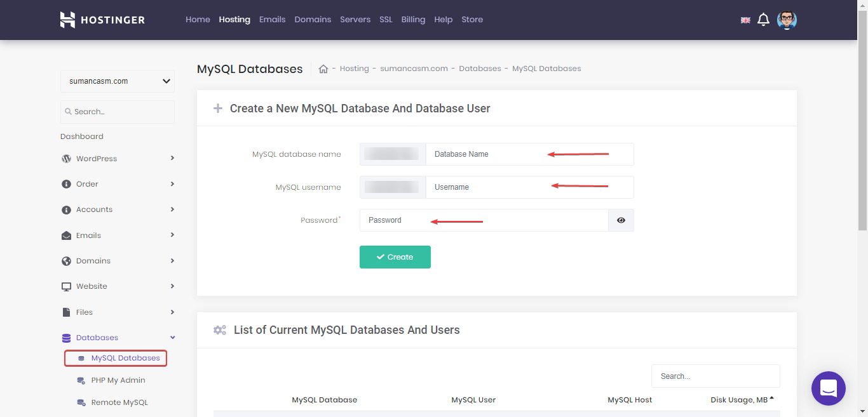
Task: Click the Remote MySQL database icon
Action: tap(81, 402)
